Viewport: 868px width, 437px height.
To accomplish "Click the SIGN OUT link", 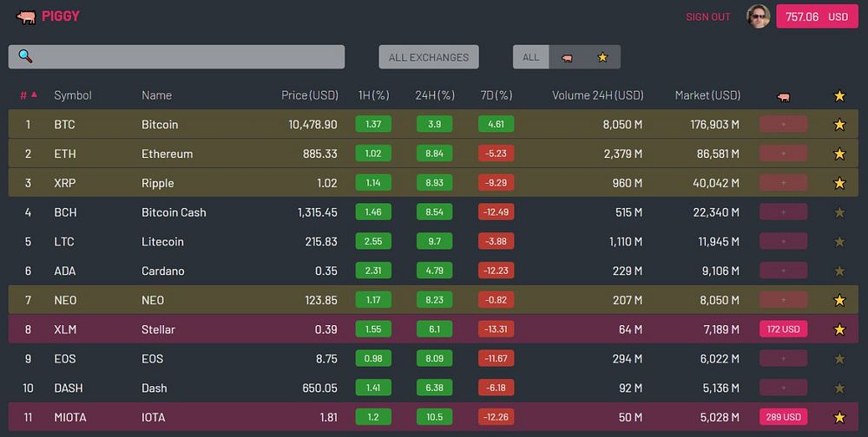I will coord(708,17).
